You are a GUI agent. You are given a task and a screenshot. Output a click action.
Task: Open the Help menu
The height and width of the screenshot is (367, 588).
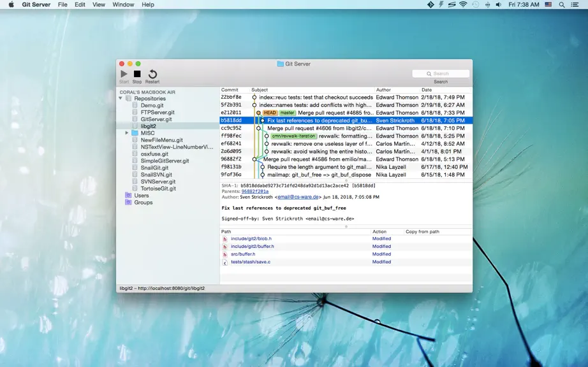[x=148, y=4]
